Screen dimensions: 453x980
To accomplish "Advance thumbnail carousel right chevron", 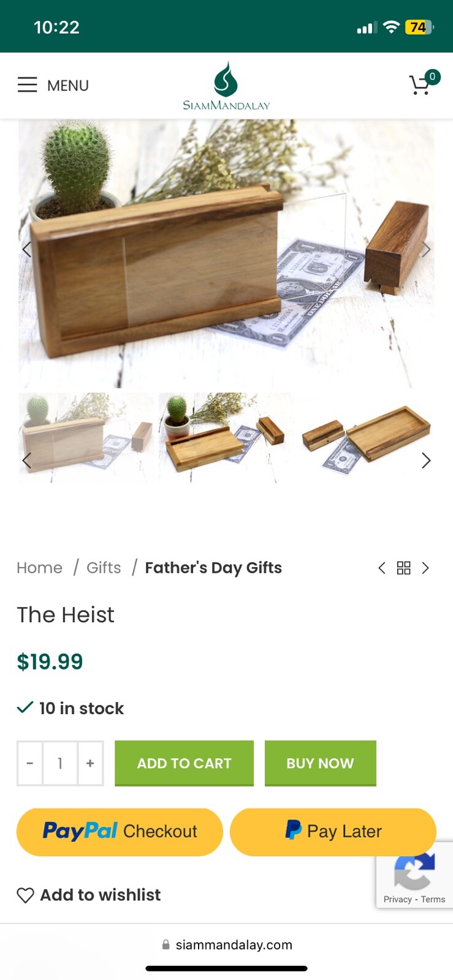I will click(x=426, y=461).
